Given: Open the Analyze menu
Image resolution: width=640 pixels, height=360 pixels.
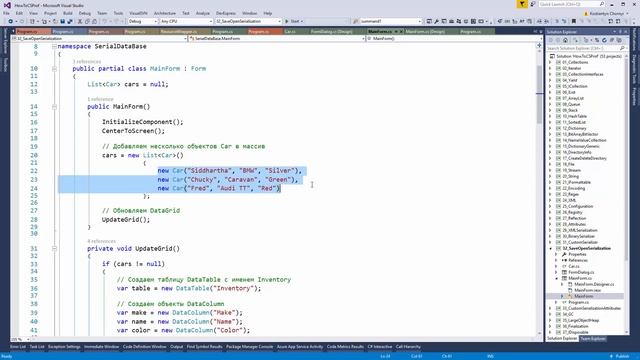Looking at the screenshot, I should (202, 13).
